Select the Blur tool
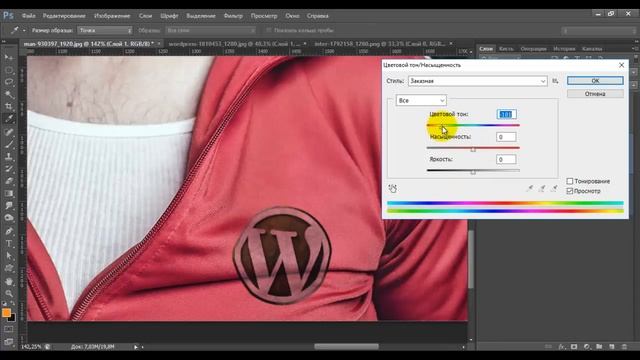The width and height of the screenshot is (640, 360). [x=9, y=206]
